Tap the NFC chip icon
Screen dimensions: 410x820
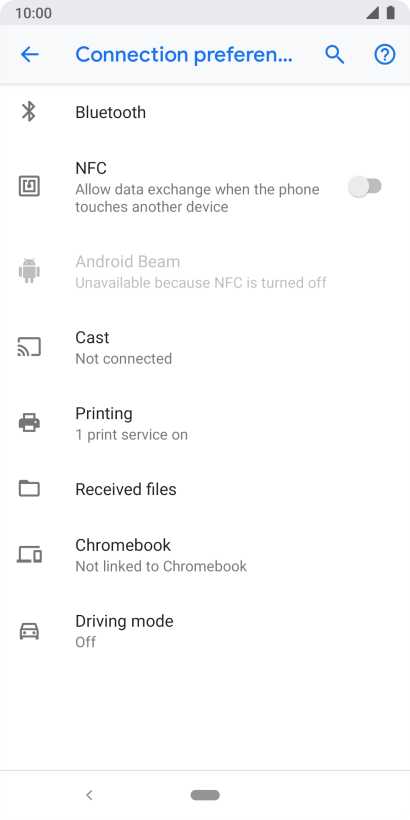click(x=29, y=186)
